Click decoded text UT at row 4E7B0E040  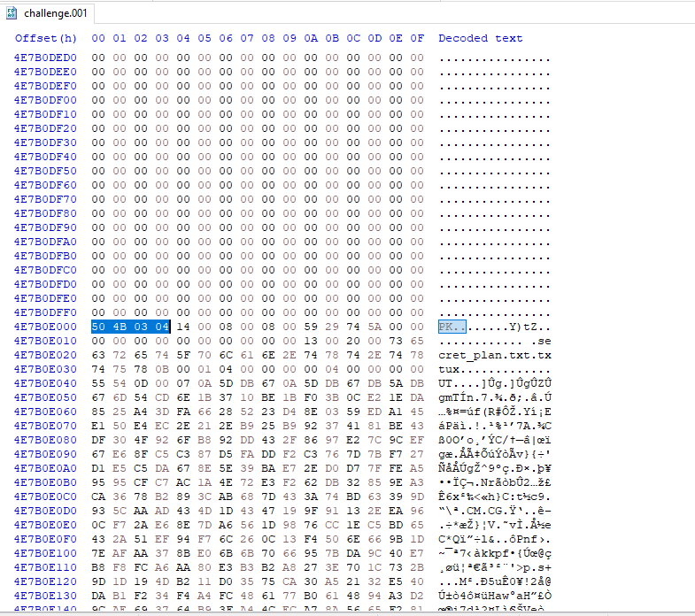click(x=445, y=384)
